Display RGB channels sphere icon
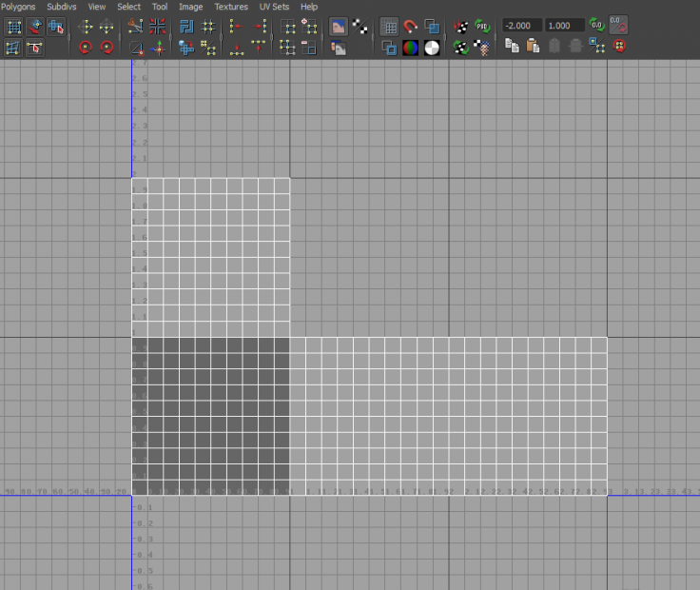The width and height of the screenshot is (700, 590). [410, 48]
